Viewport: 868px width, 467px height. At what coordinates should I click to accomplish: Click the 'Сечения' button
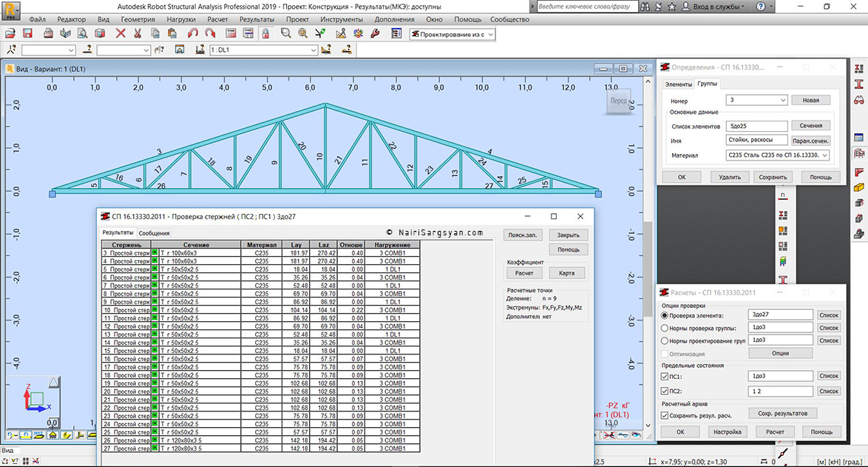click(x=810, y=126)
